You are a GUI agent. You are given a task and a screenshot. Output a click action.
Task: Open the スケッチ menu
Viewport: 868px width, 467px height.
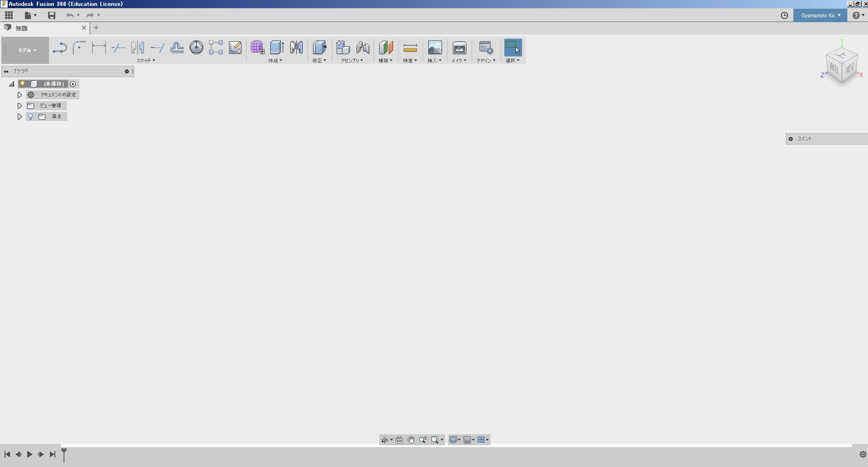(146, 60)
